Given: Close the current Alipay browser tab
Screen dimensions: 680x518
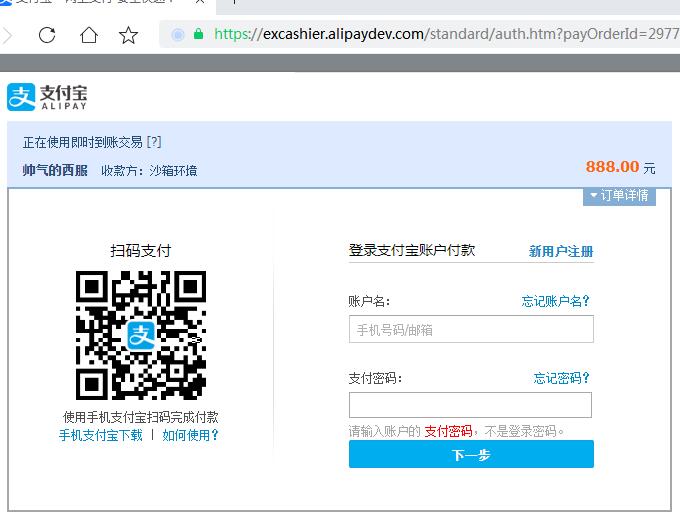Looking at the screenshot, I should (x=200, y=3).
